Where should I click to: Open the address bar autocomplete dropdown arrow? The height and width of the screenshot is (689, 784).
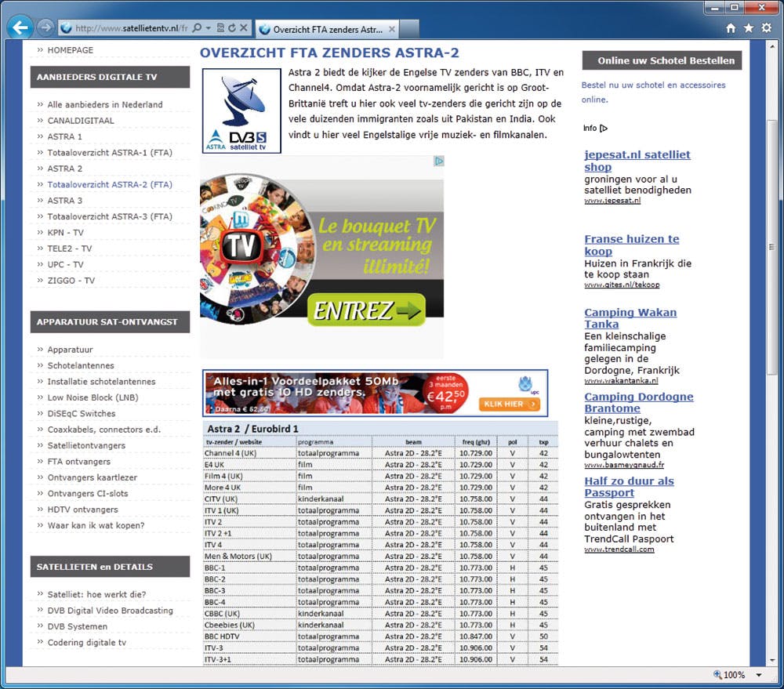(x=209, y=28)
